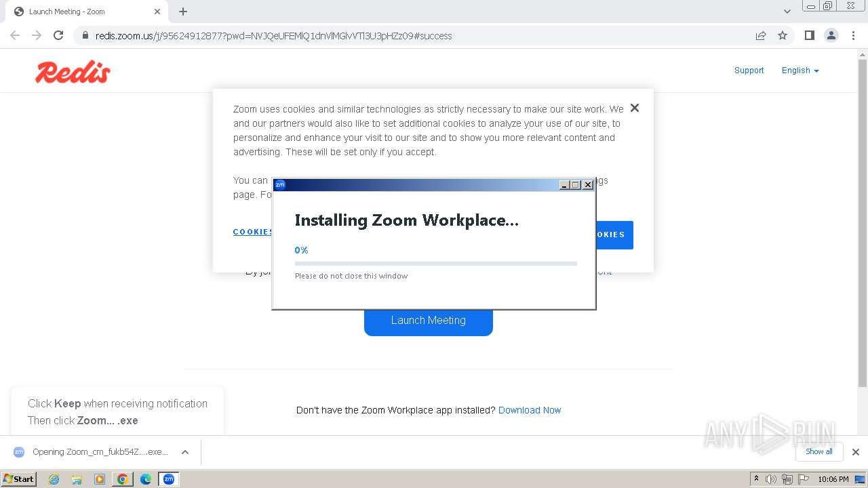The height and width of the screenshot is (488, 868).
Task: Open Chrome three-dot menu
Action: [x=853, y=35]
